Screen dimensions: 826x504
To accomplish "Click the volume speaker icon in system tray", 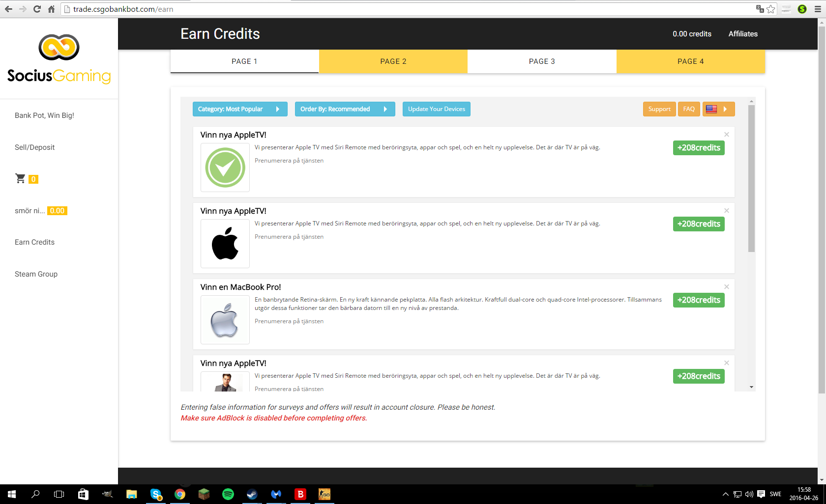I will (749, 494).
